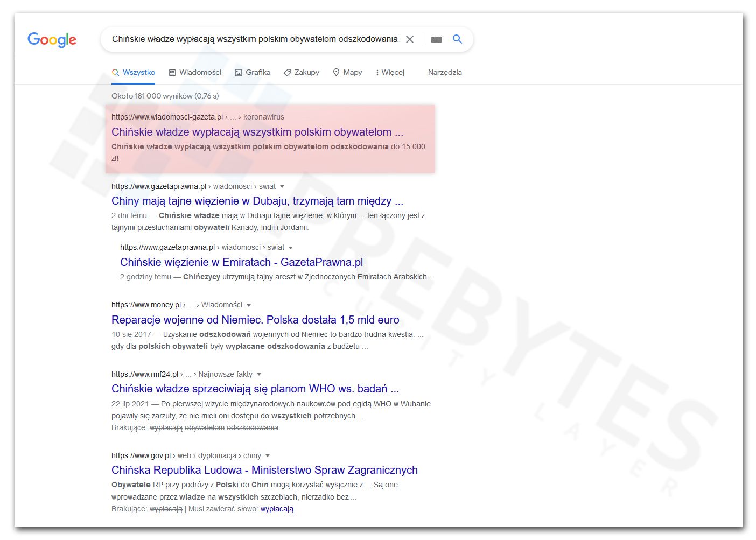Screen dimensions: 756x540
Task: Open 'Chińskie więzienie w Emiratach - GazetaPrawna.pl'
Action: point(241,262)
